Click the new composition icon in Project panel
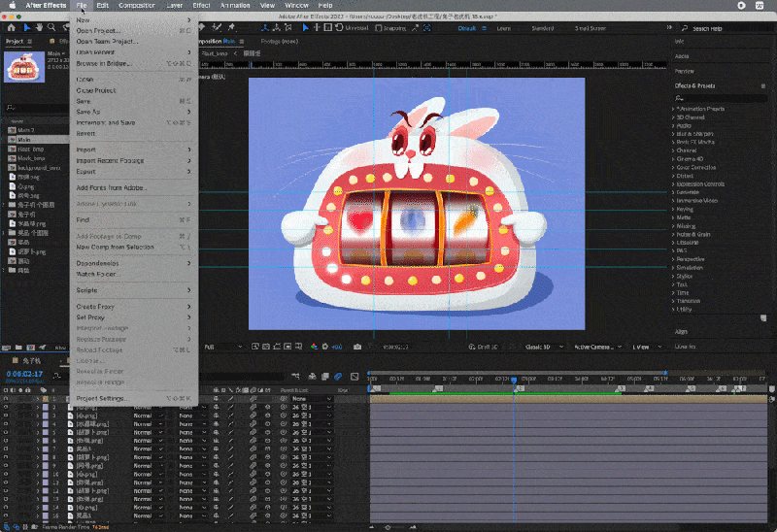The height and width of the screenshot is (532, 777). click(x=31, y=348)
